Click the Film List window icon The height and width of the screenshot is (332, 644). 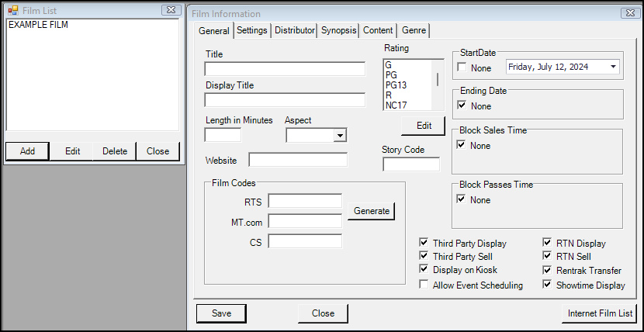point(12,10)
